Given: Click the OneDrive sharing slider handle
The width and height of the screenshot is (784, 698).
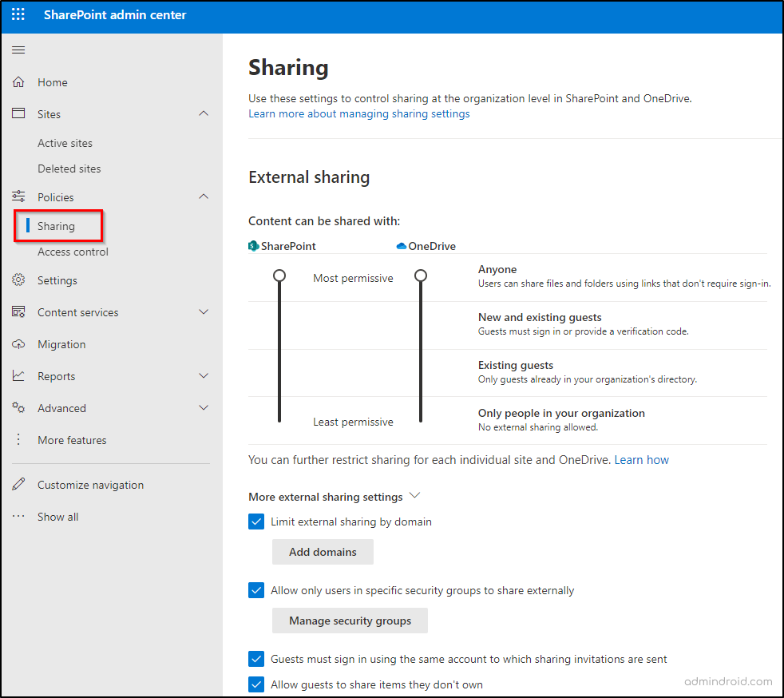Looking at the screenshot, I should click(x=421, y=276).
